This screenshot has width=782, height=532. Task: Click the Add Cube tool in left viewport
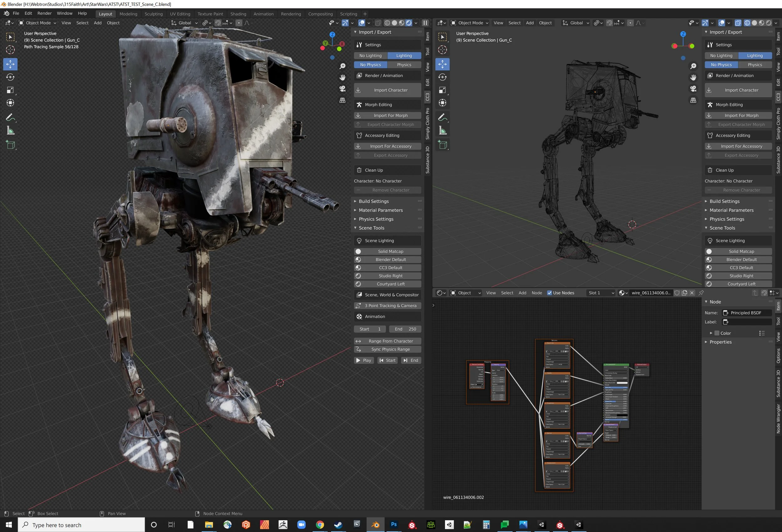[x=10, y=145]
